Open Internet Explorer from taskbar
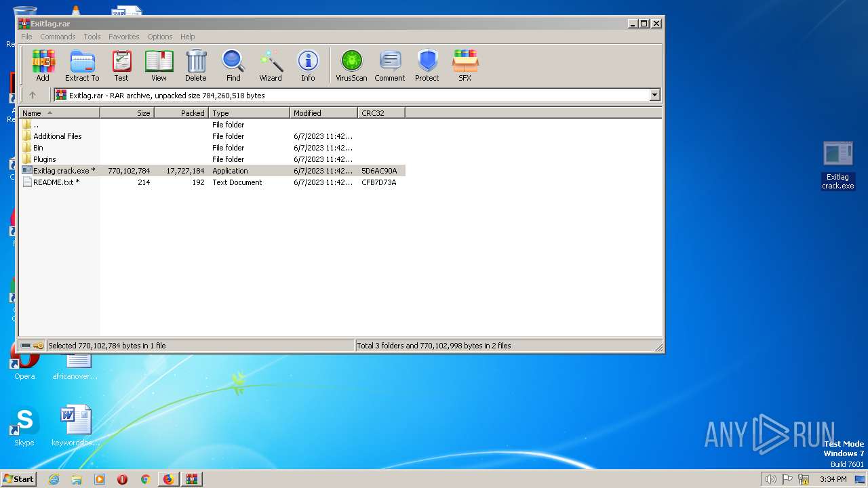 (x=54, y=479)
